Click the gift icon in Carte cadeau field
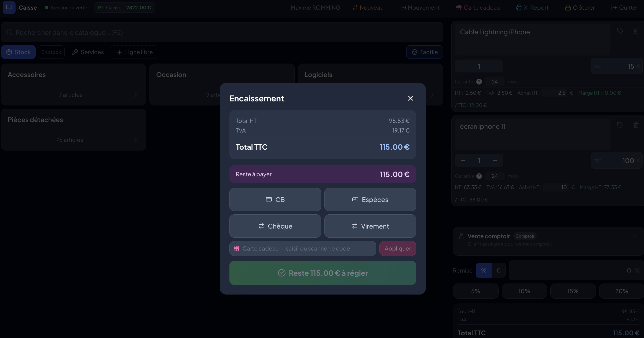The width and height of the screenshot is (644, 338). (x=237, y=248)
